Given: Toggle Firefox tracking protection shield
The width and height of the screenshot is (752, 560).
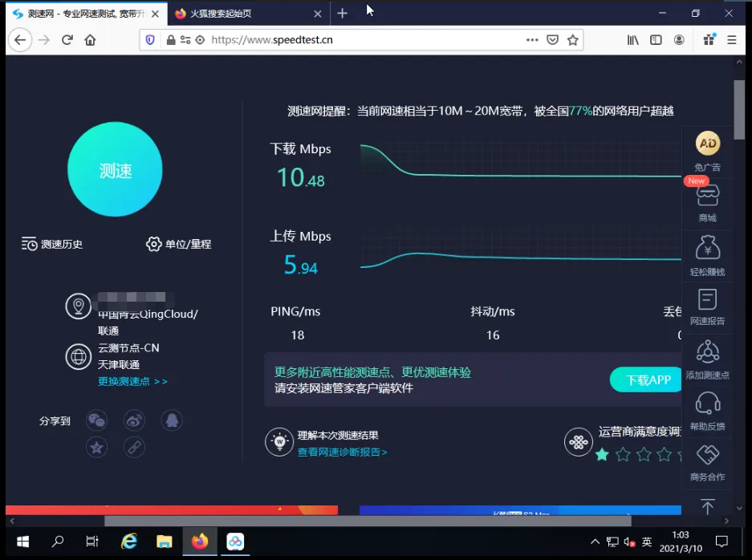Looking at the screenshot, I should [147, 39].
